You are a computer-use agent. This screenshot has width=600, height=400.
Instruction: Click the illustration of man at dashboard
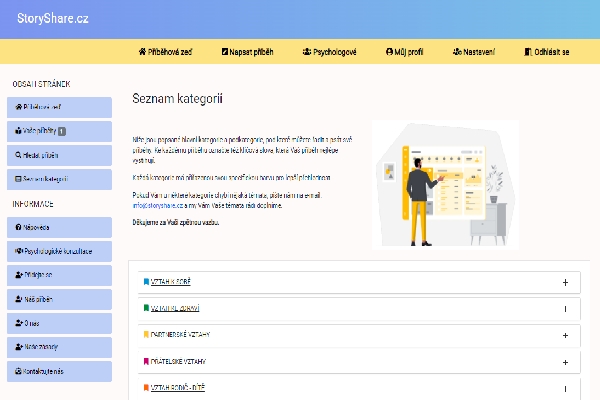[x=444, y=185]
